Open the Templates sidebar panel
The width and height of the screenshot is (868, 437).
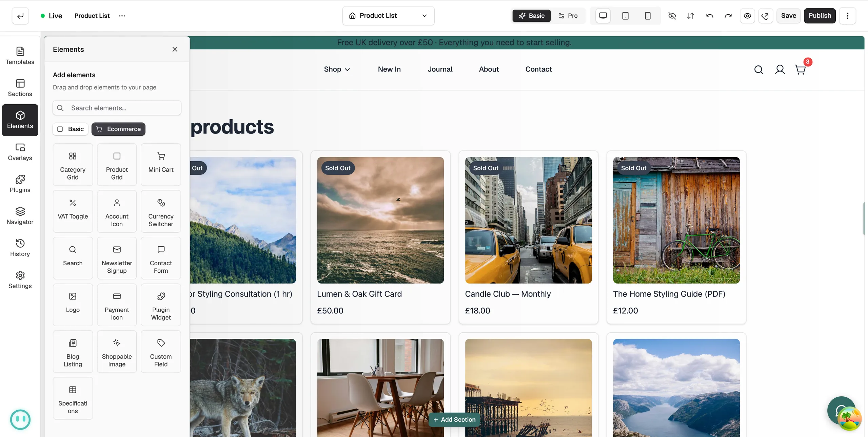(20, 56)
